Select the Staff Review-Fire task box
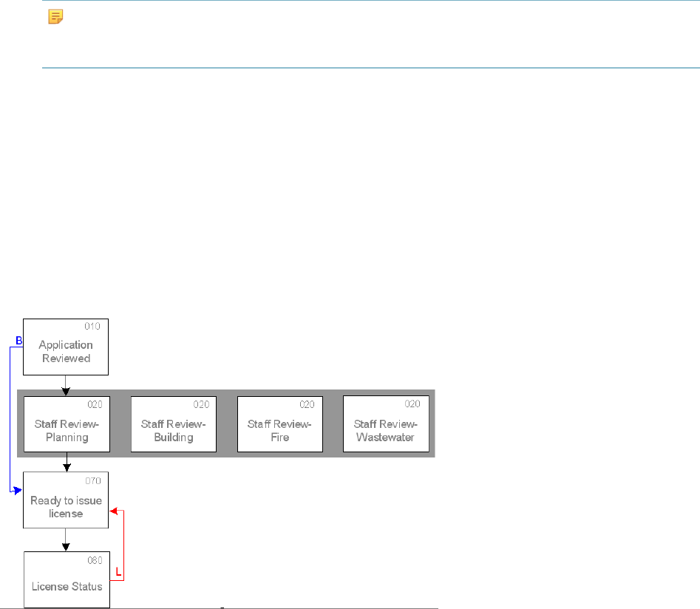 [280, 424]
